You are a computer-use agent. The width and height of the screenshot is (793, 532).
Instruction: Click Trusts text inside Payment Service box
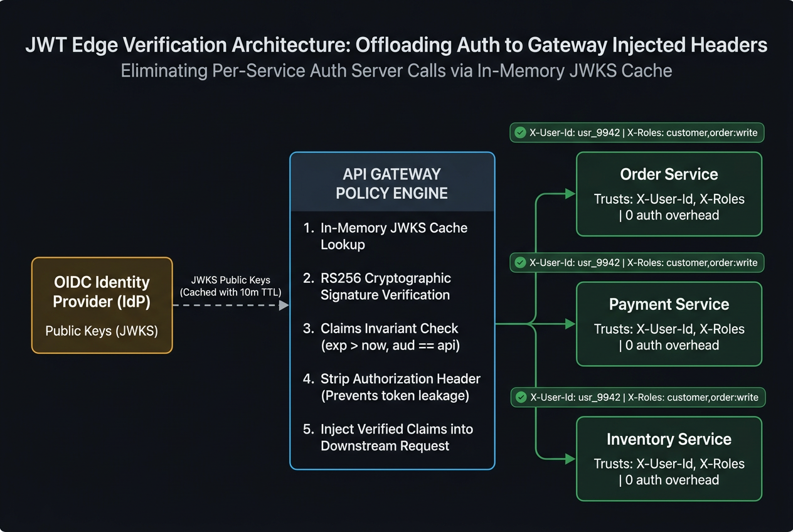669,337
